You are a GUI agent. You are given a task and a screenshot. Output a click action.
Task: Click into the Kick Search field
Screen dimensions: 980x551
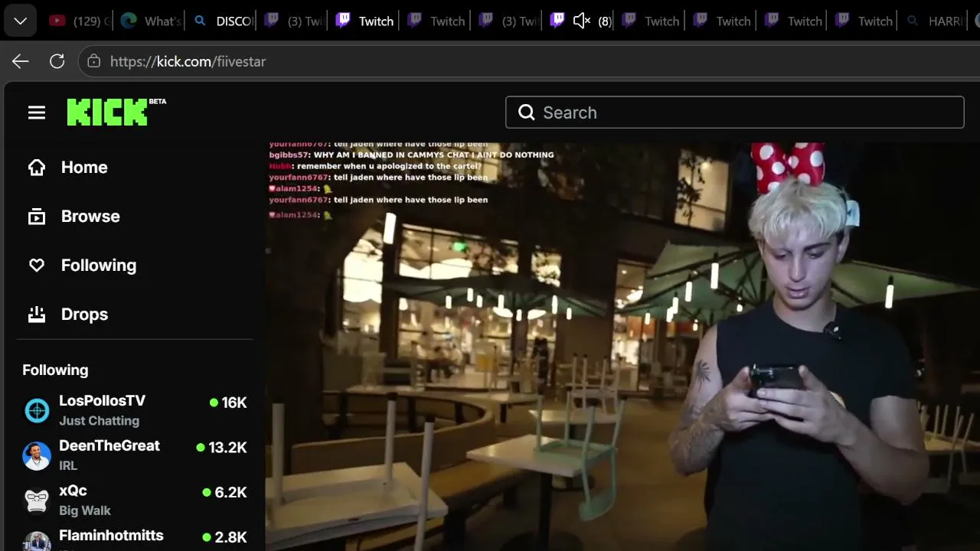735,112
